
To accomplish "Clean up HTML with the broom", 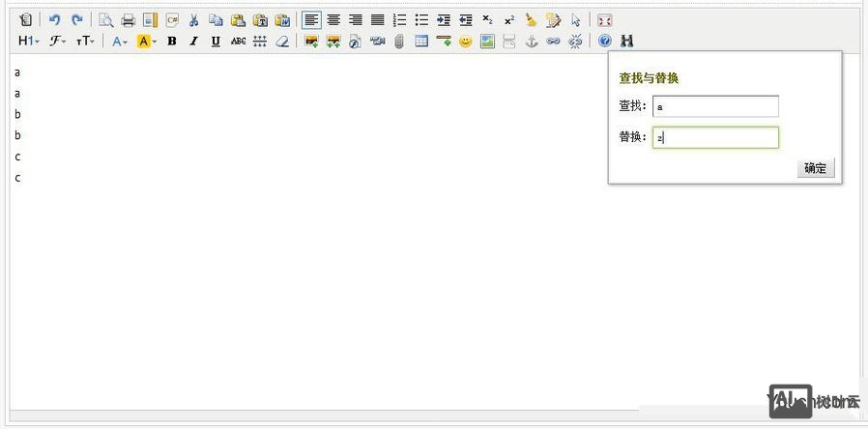I will (x=532, y=20).
